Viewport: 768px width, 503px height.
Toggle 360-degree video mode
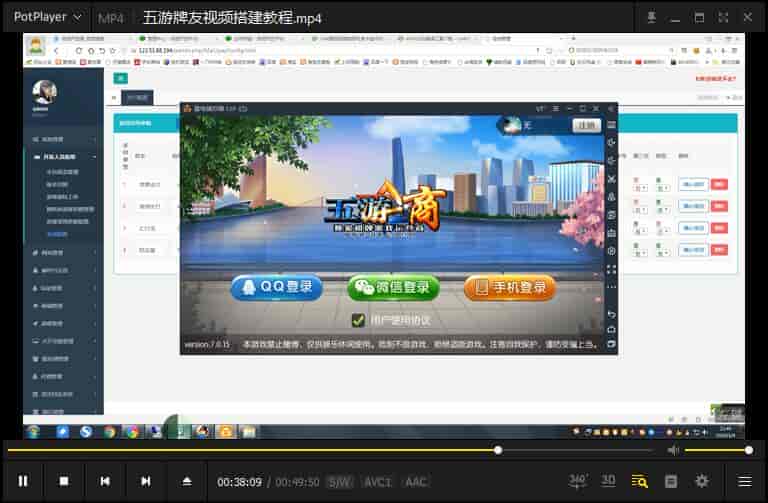(578, 481)
